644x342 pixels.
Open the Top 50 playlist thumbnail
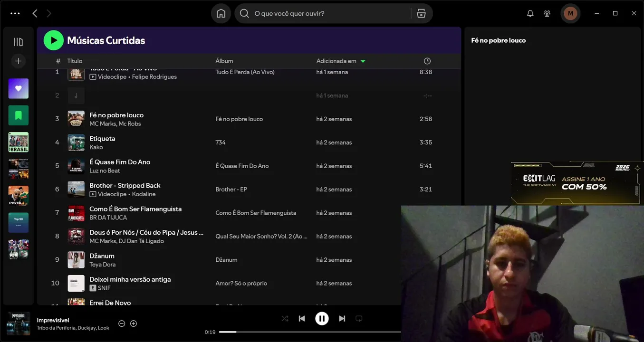19,222
